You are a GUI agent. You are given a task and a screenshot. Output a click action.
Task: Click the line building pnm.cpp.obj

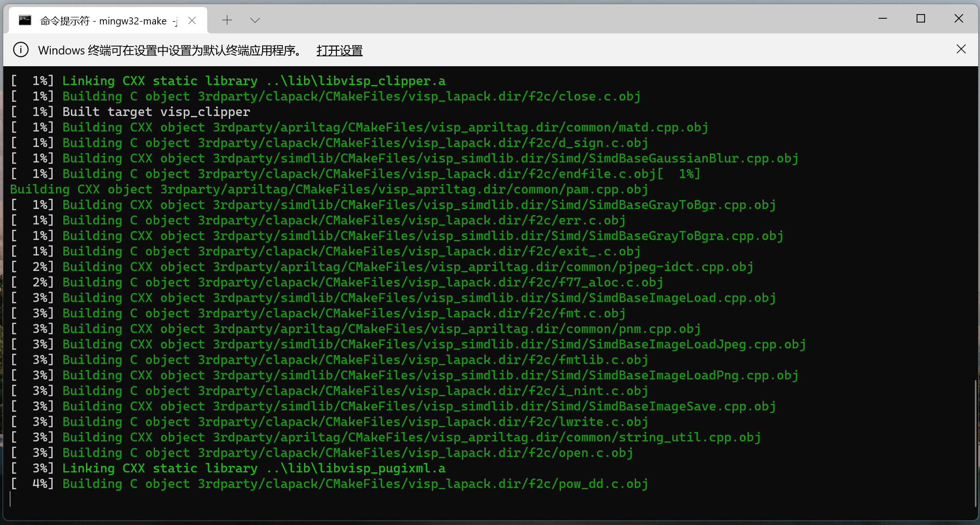pyautogui.click(x=356, y=329)
